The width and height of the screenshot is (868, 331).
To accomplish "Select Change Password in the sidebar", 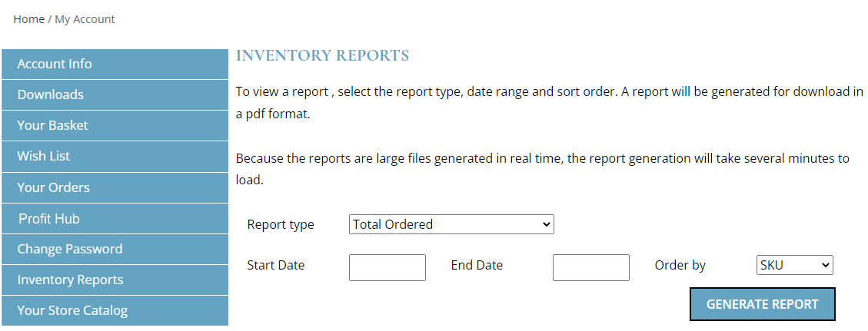I will pos(115,250).
